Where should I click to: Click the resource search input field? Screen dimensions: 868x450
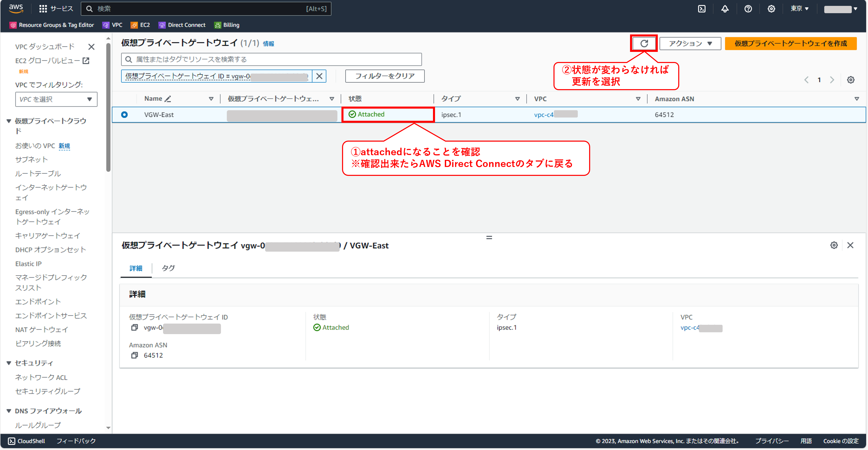pyautogui.click(x=271, y=59)
